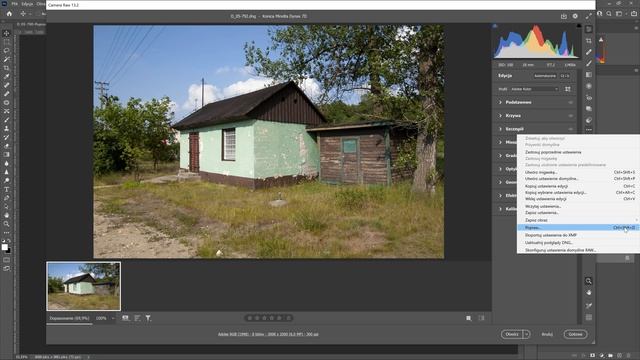Screen dimensions: 640x360
Task: Click the black-and-white Cz-b button
Action: coord(565,76)
